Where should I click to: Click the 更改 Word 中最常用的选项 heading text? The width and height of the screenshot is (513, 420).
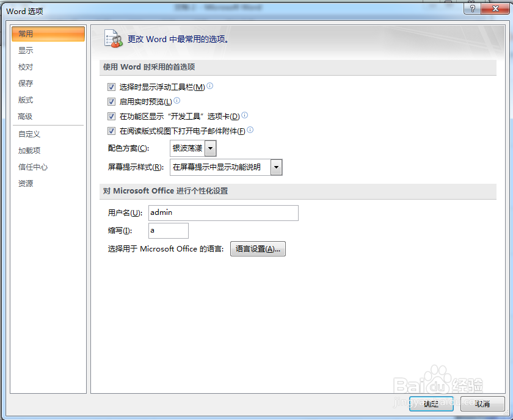coord(178,39)
